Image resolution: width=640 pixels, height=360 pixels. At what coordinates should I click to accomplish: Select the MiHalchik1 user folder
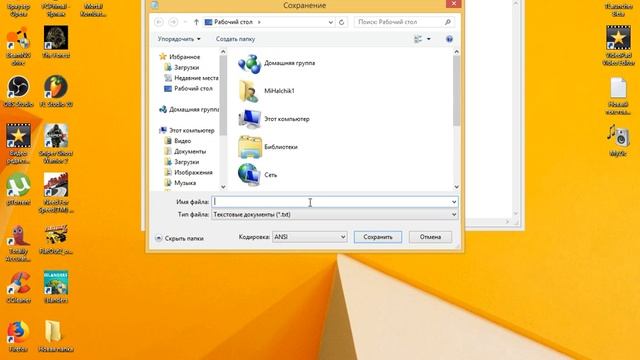coord(266,91)
